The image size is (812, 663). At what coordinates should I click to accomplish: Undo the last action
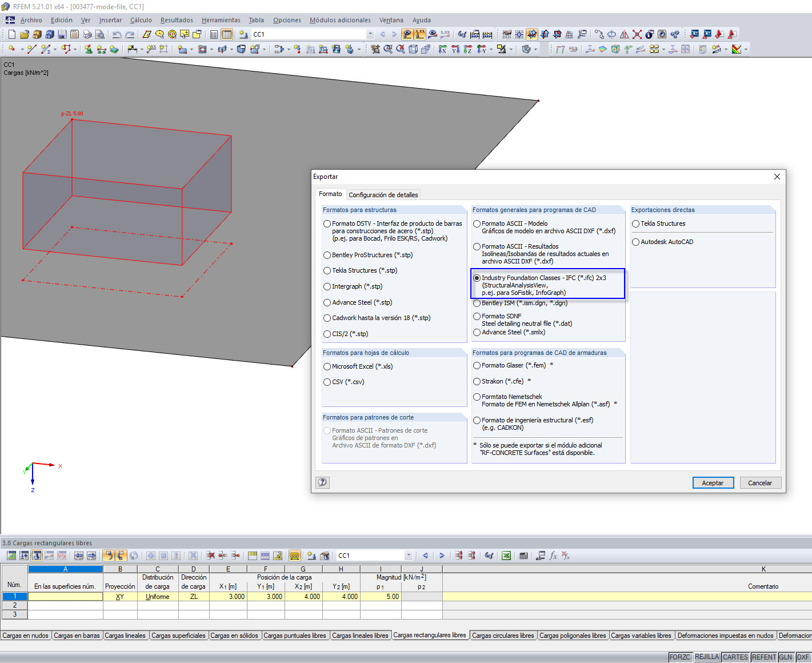117,34
